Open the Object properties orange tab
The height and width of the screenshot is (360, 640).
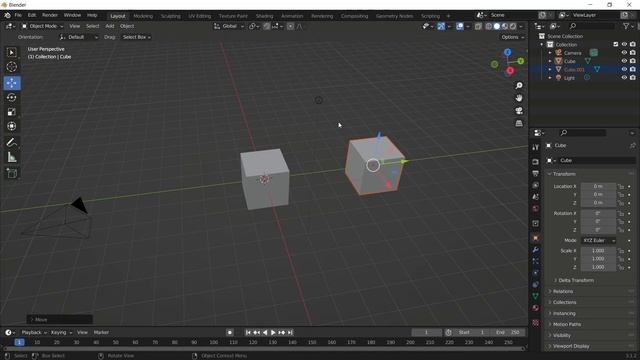click(536, 238)
